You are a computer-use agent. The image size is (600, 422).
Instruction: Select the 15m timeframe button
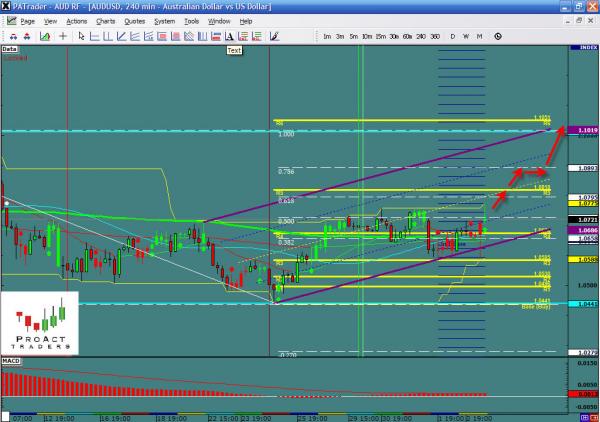click(x=380, y=36)
